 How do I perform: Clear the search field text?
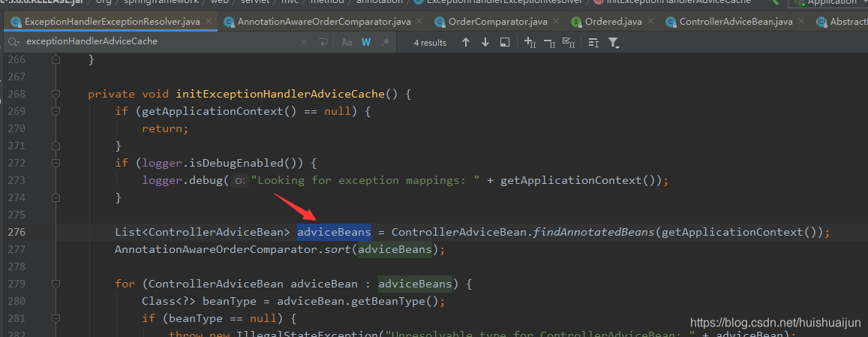[x=304, y=42]
